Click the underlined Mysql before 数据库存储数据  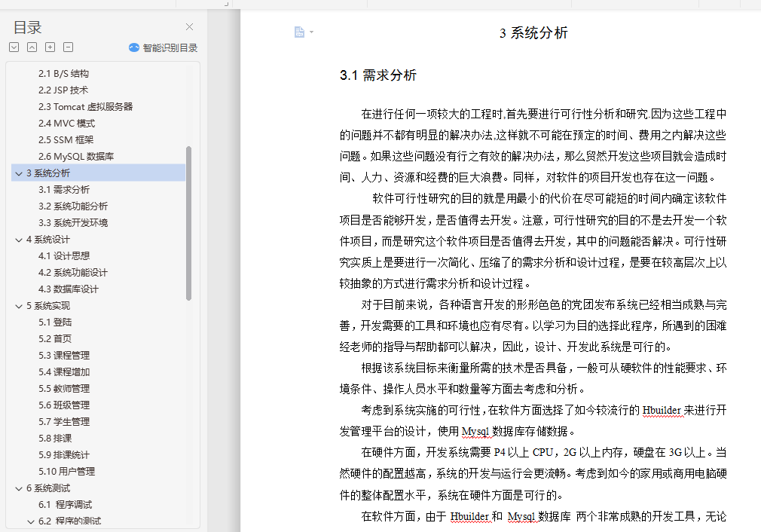475,432
